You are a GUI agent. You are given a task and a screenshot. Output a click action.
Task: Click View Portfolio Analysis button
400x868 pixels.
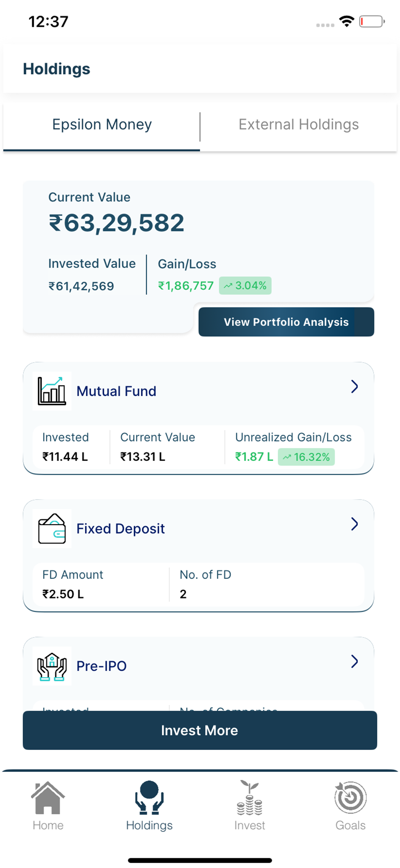[x=286, y=322]
